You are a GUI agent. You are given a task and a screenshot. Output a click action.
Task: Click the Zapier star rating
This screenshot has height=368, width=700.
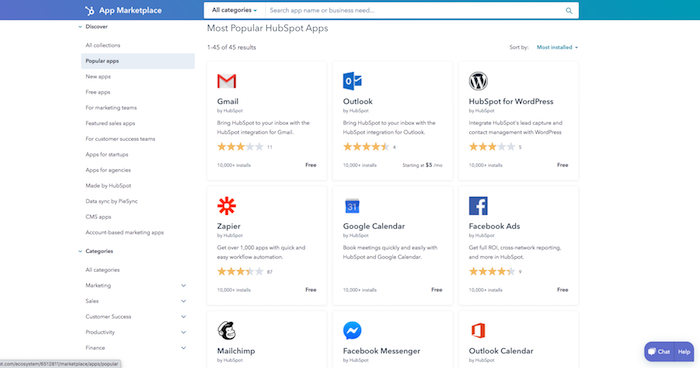(x=240, y=272)
